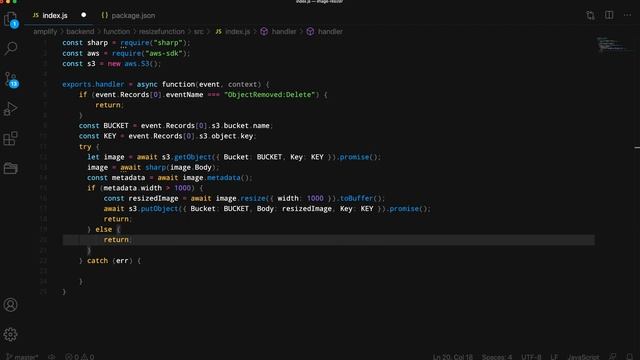Open notifications bell in status bar

click(x=630, y=357)
